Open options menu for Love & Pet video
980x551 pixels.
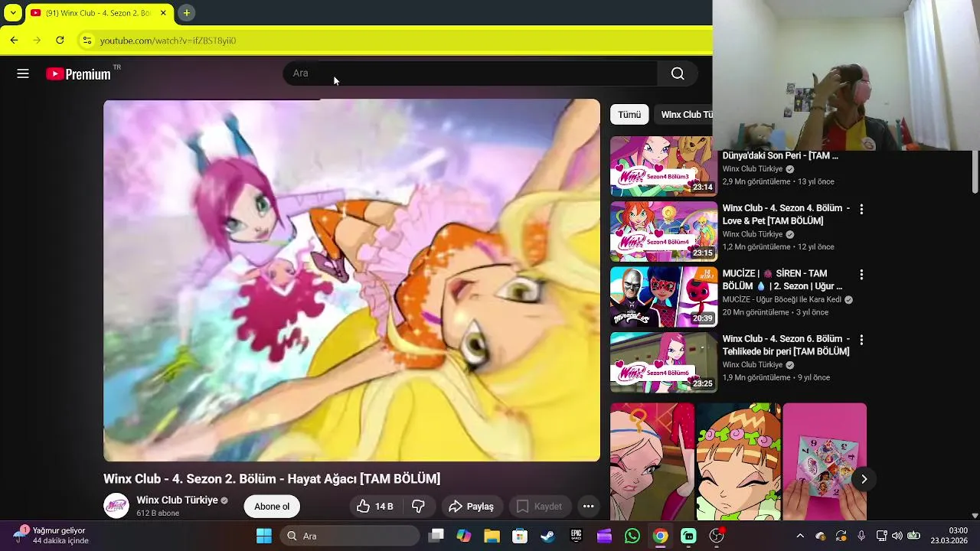coord(861,209)
